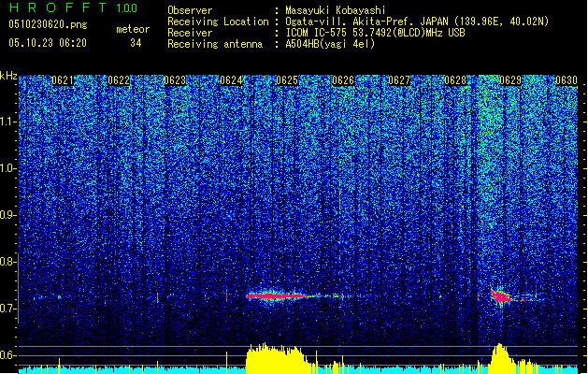Click the Ogata-vill. Akita-Pref. JAPAN location text

[417, 22]
